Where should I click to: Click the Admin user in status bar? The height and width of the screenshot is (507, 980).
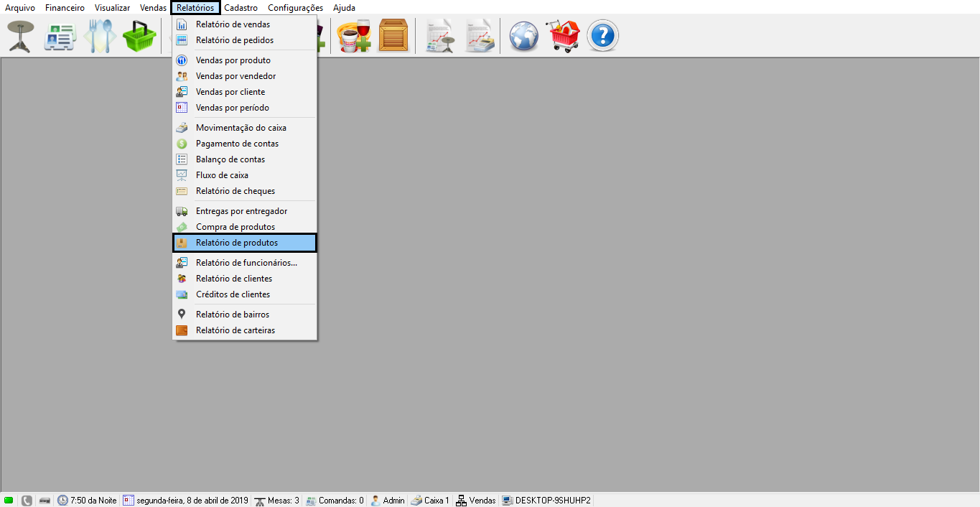[x=388, y=501]
